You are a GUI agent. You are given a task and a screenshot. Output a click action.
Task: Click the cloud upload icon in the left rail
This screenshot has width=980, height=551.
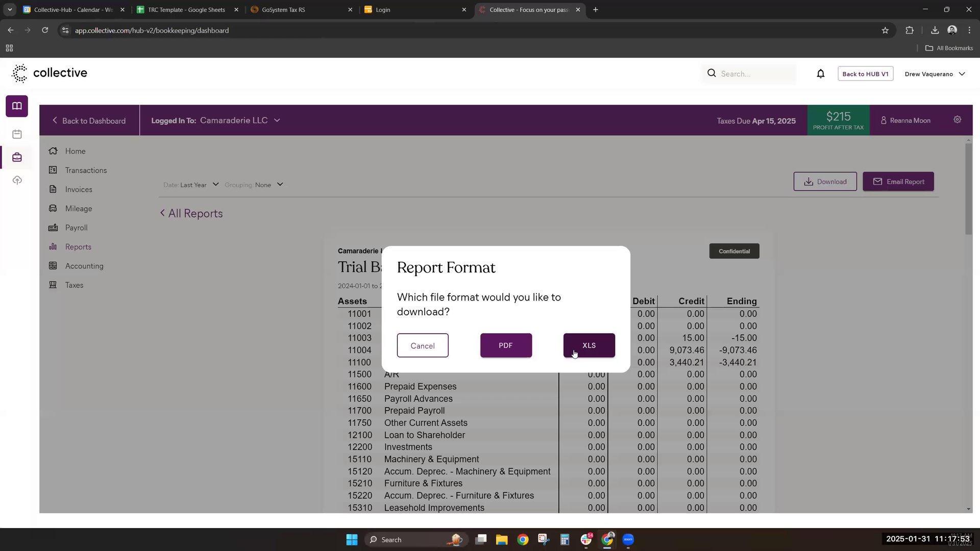pos(17,181)
